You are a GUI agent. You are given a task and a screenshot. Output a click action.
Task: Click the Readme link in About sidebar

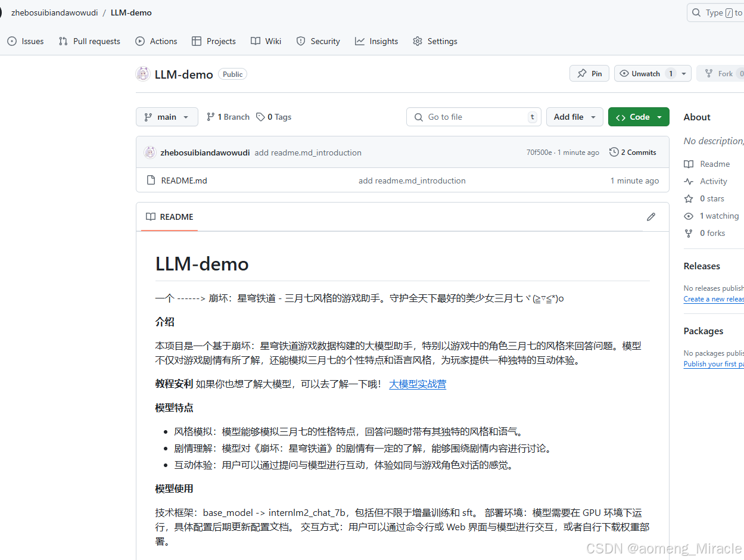(x=706, y=164)
